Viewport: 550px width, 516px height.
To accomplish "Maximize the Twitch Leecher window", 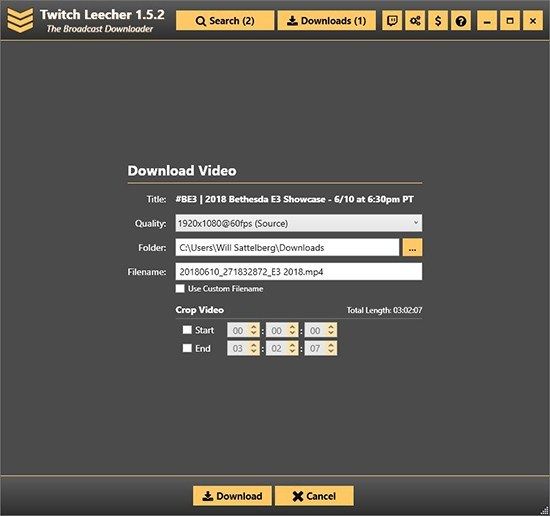I will (510, 21).
